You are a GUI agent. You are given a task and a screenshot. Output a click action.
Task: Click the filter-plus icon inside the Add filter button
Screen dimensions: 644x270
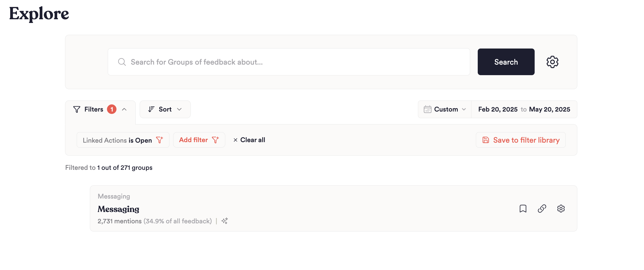pos(215,140)
